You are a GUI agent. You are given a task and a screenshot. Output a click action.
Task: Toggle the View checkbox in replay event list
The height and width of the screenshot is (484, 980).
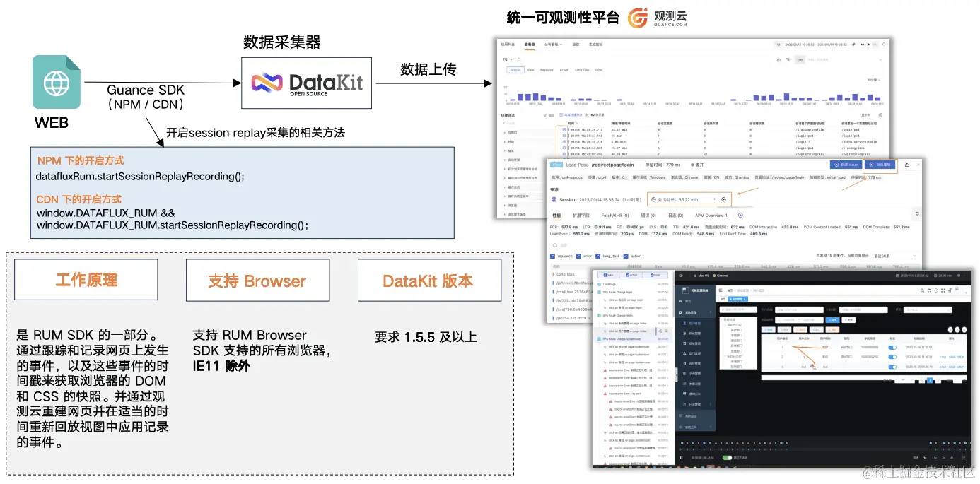tap(605, 275)
